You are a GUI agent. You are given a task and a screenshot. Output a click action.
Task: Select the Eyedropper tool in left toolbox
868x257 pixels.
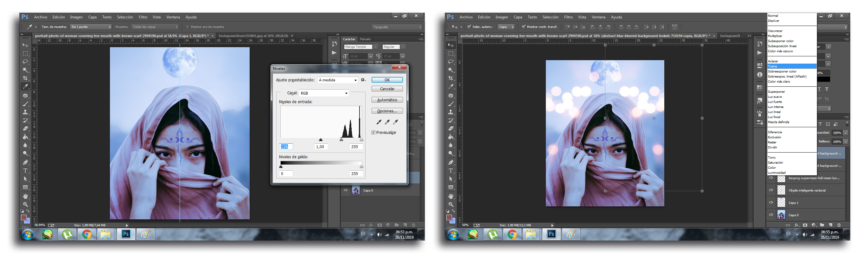tap(26, 87)
